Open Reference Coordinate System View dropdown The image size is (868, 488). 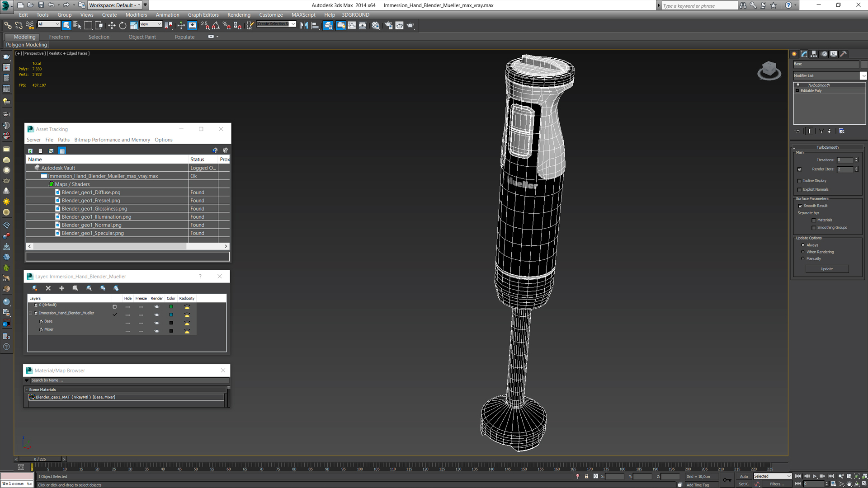tap(151, 24)
